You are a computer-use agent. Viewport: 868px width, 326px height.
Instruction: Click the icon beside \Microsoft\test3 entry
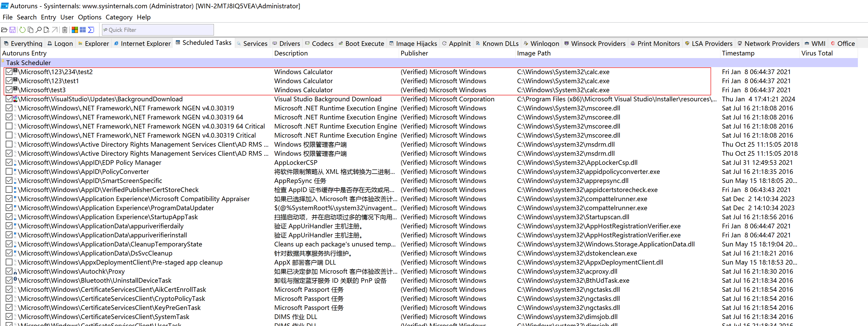[15, 89]
